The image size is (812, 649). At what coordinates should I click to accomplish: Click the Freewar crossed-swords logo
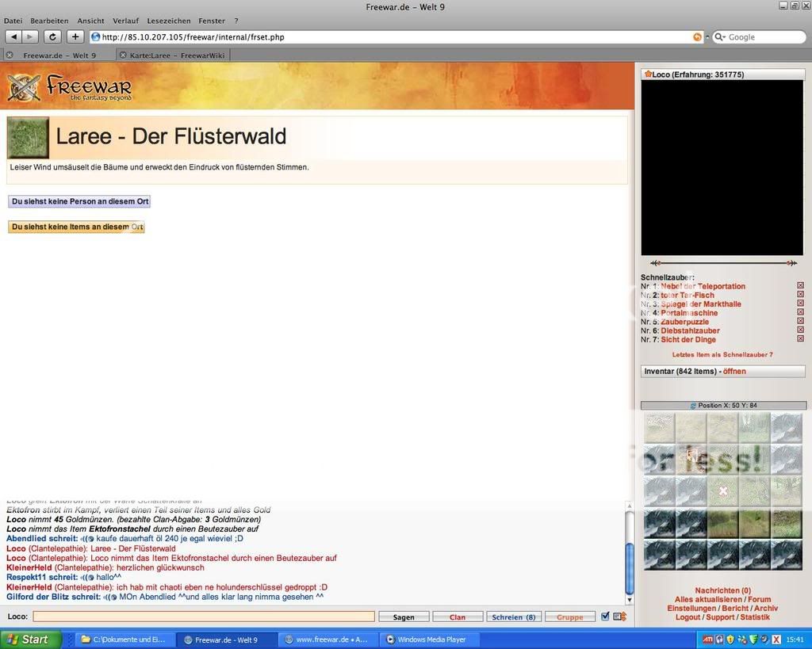tap(23, 87)
